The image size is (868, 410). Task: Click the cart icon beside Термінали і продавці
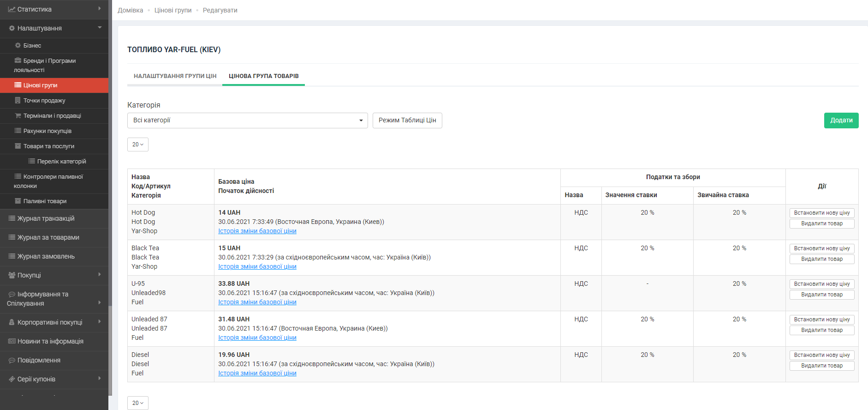(x=18, y=115)
